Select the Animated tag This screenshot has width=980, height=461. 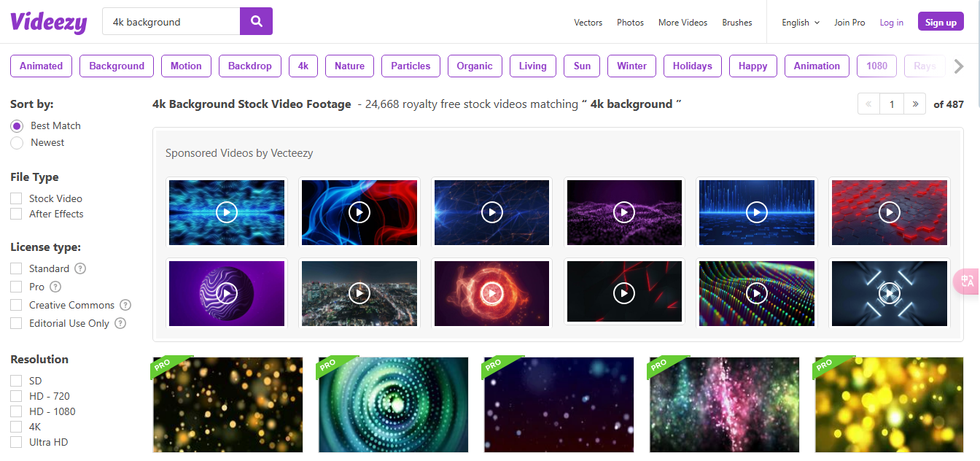point(41,66)
